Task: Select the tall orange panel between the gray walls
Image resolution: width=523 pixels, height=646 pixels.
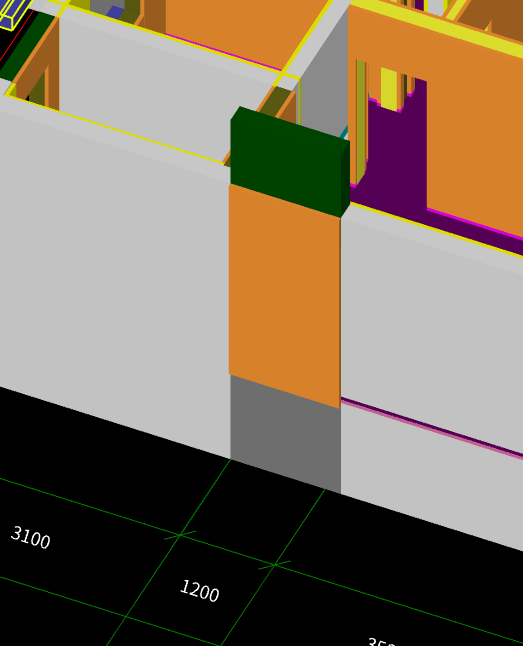Action: (285, 296)
